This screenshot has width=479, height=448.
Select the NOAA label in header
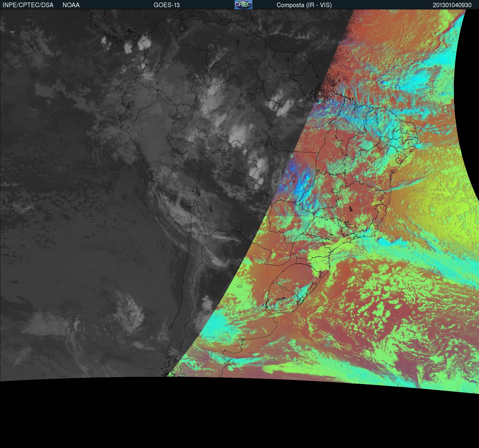71,5
